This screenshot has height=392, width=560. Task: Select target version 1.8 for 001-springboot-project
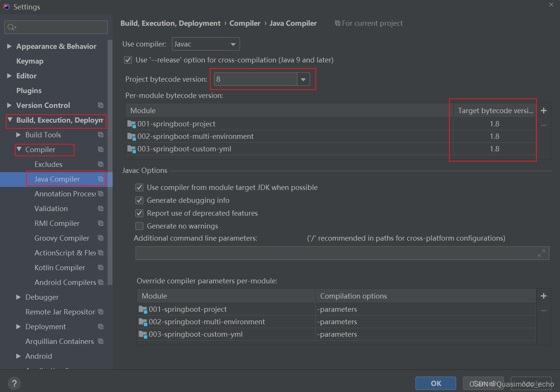click(x=494, y=124)
